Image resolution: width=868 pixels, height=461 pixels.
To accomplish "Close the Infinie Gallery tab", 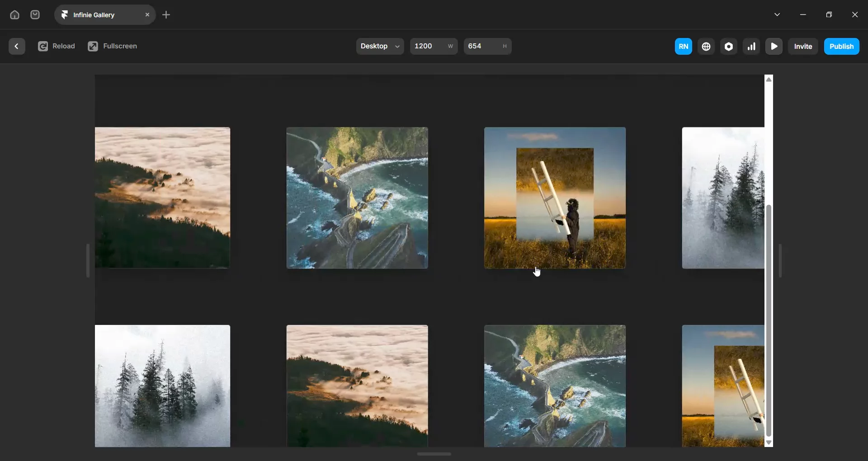I will [x=147, y=15].
